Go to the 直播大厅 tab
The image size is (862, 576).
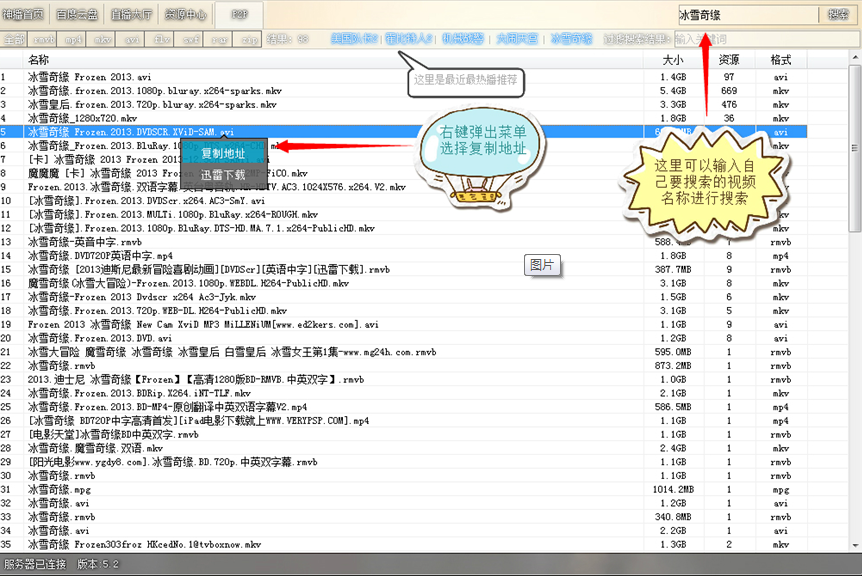[x=131, y=15]
